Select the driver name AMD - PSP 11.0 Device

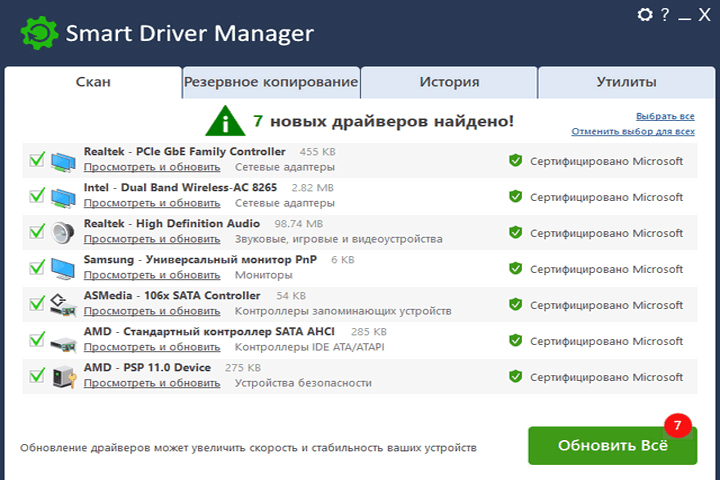(147, 367)
